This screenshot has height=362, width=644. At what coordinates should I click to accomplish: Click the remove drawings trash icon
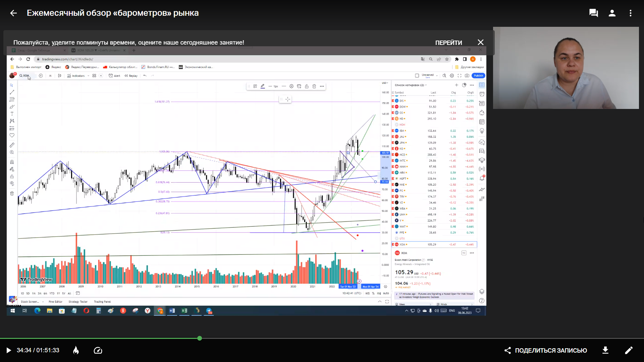click(x=12, y=193)
